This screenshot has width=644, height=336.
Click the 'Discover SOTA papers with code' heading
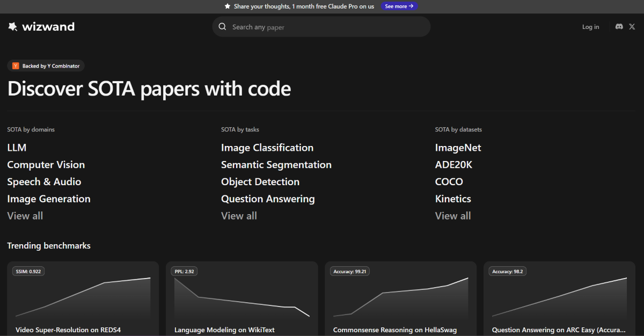click(149, 89)
